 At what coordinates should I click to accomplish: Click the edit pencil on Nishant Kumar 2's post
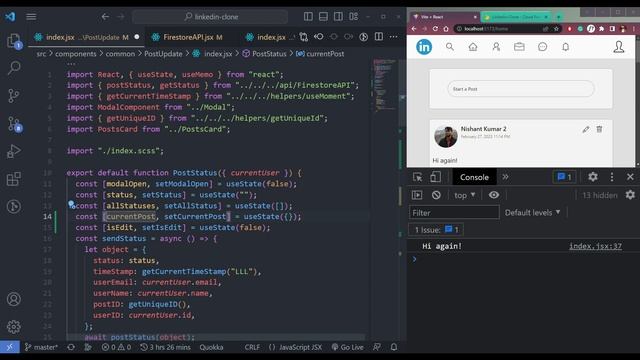click(x=586, y=130)
